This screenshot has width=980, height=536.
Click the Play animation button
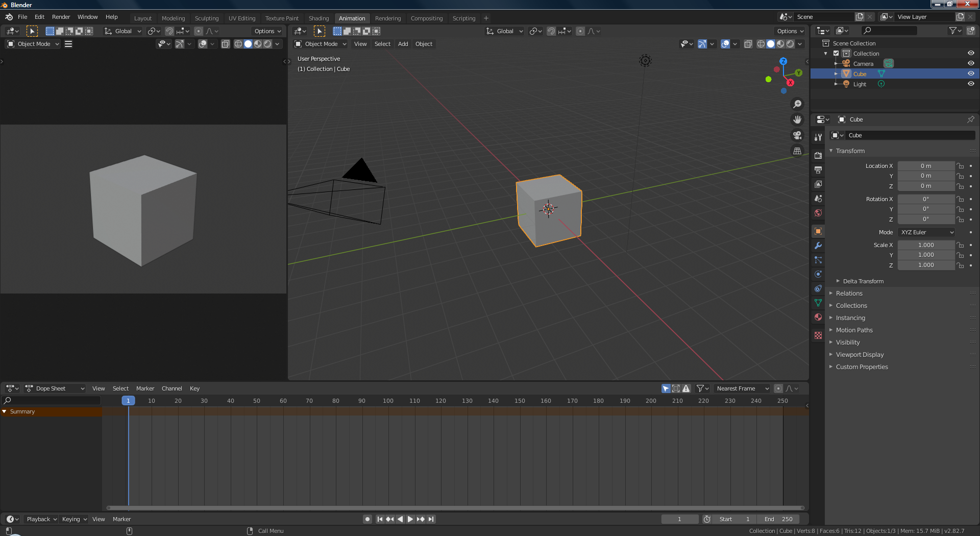[x=410, y=519]
